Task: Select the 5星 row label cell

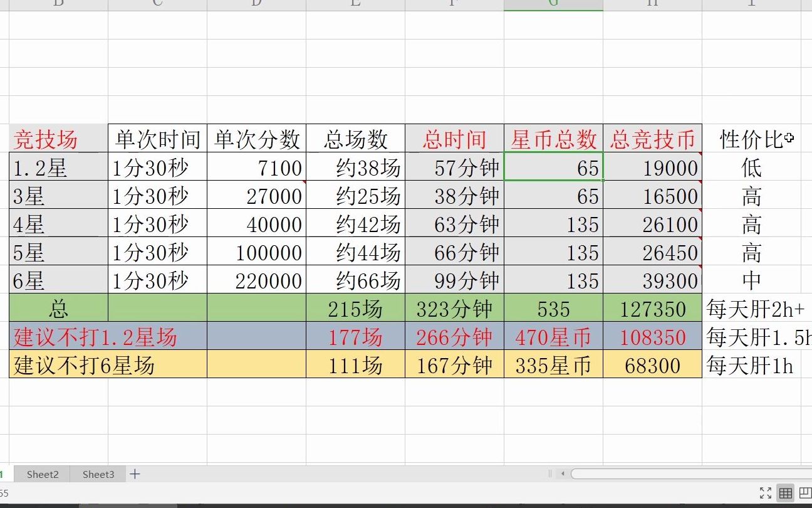Action: click(58, 251)
